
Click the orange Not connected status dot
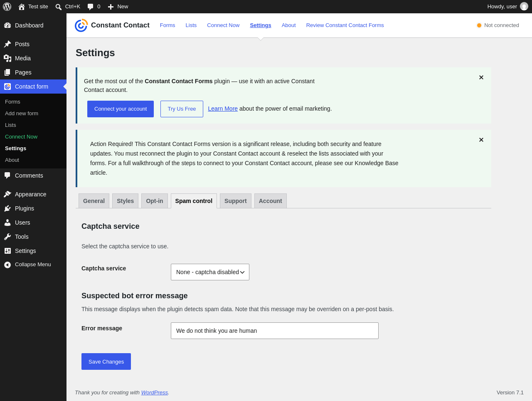pos(479,25)
